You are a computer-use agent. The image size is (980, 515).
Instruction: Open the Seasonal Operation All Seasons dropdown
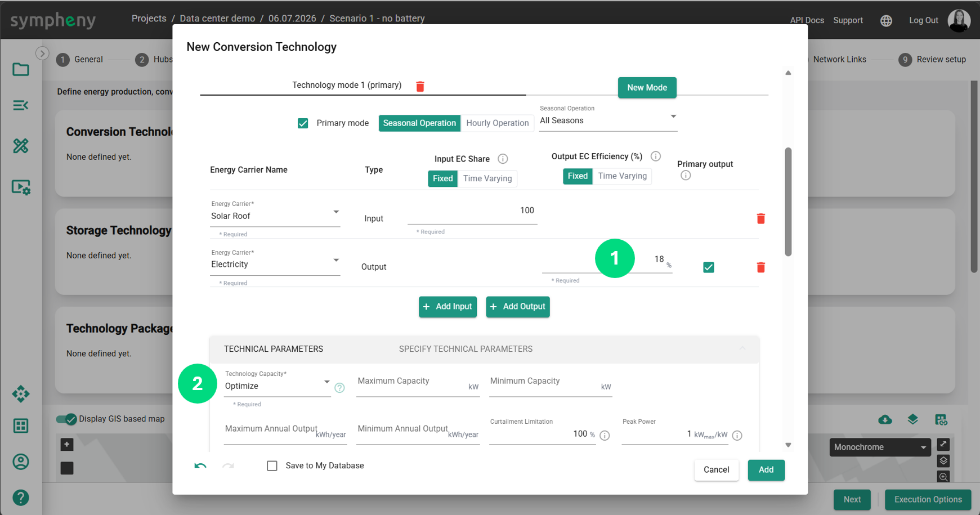(608, 117)
